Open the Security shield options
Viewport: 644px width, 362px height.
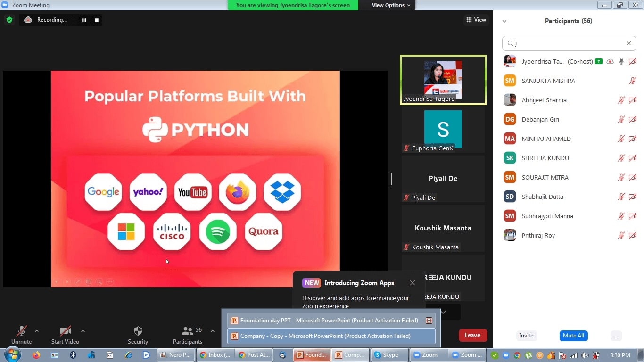[x=138, y=335]
